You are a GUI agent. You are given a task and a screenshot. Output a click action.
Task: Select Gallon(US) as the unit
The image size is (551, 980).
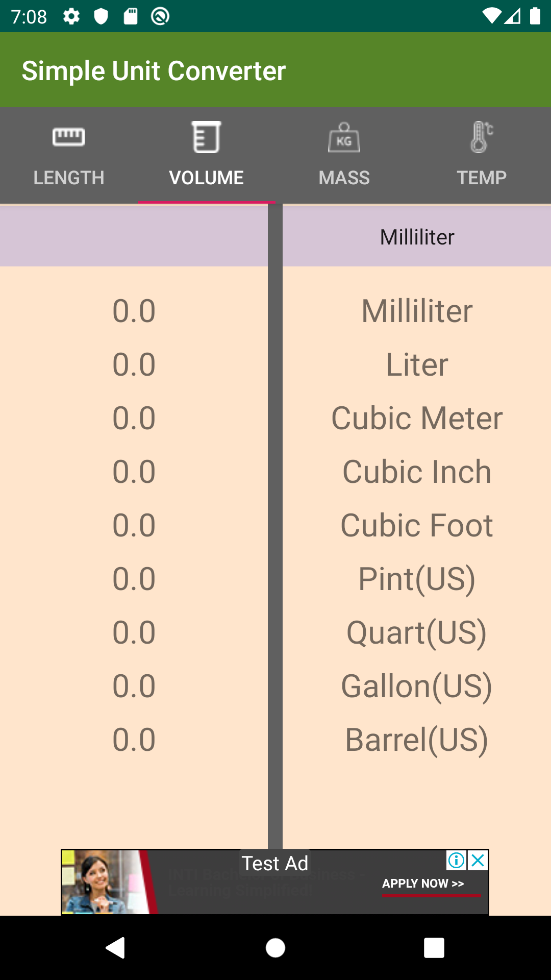point(417,686)
